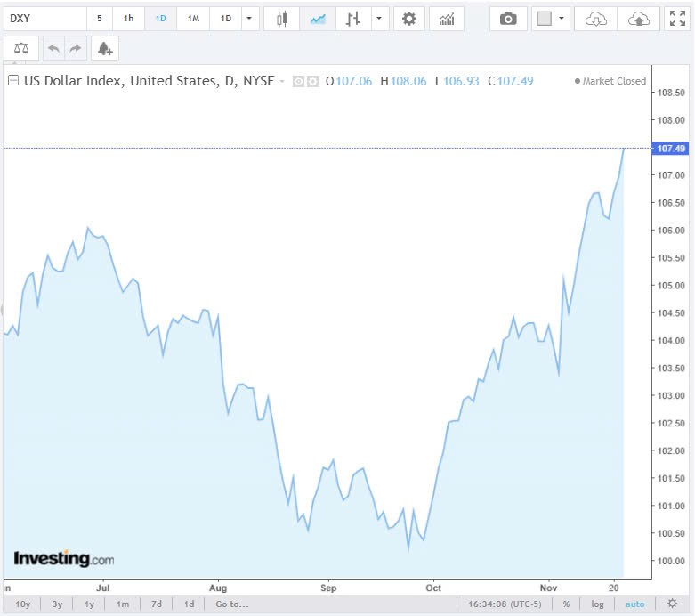Open the layout square dropdown arrow
Image resolution: width=695 pixels, height=616 pixels.
pos(563,19)
